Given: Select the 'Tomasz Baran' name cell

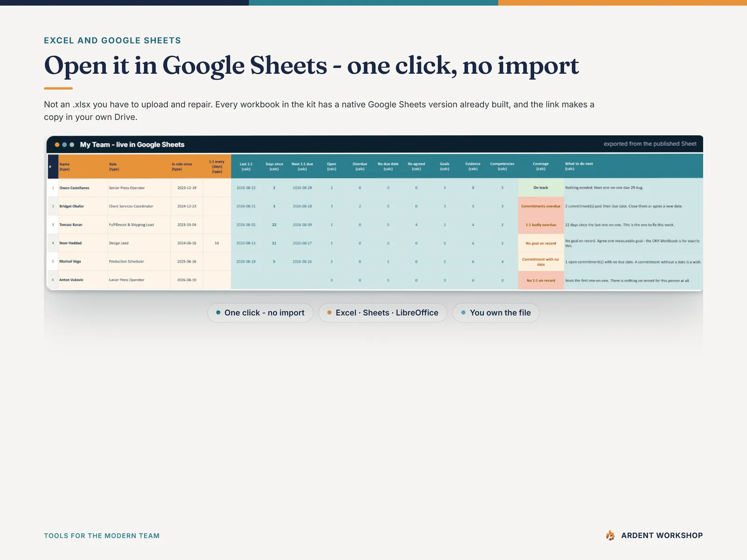Looking at the screenshot, I should coord(83,225).
